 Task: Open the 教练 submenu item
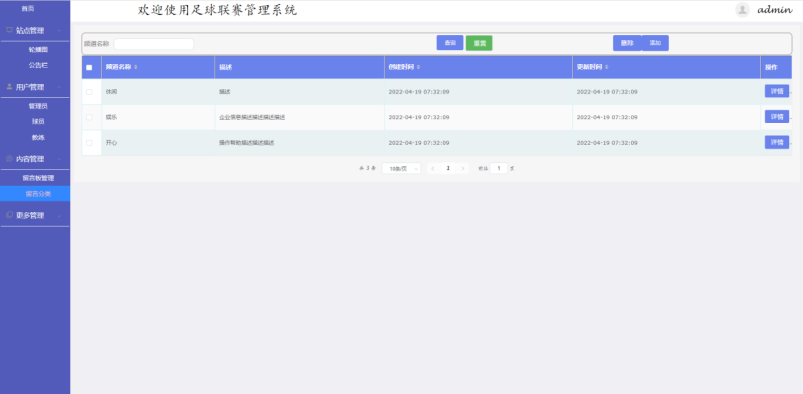coord(38,137)
